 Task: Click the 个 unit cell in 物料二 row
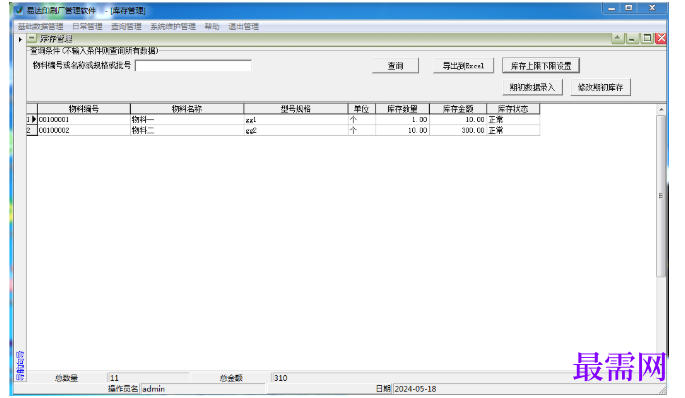362,130
